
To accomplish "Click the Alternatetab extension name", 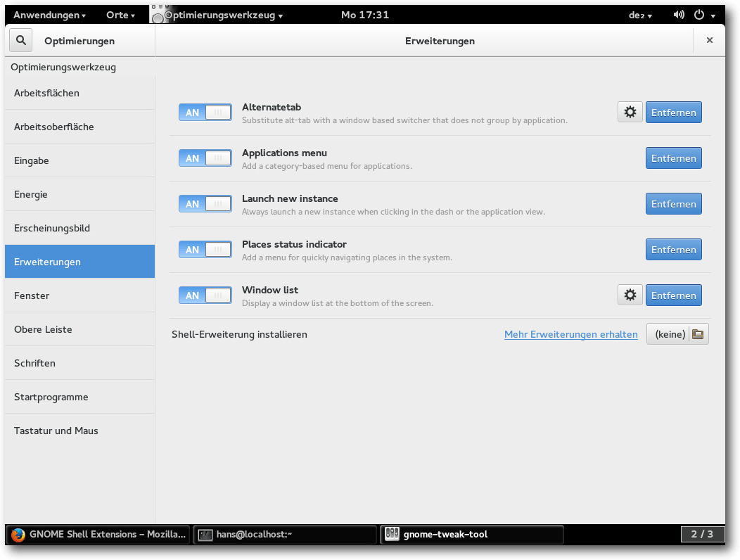I will (x=272, y=107).
